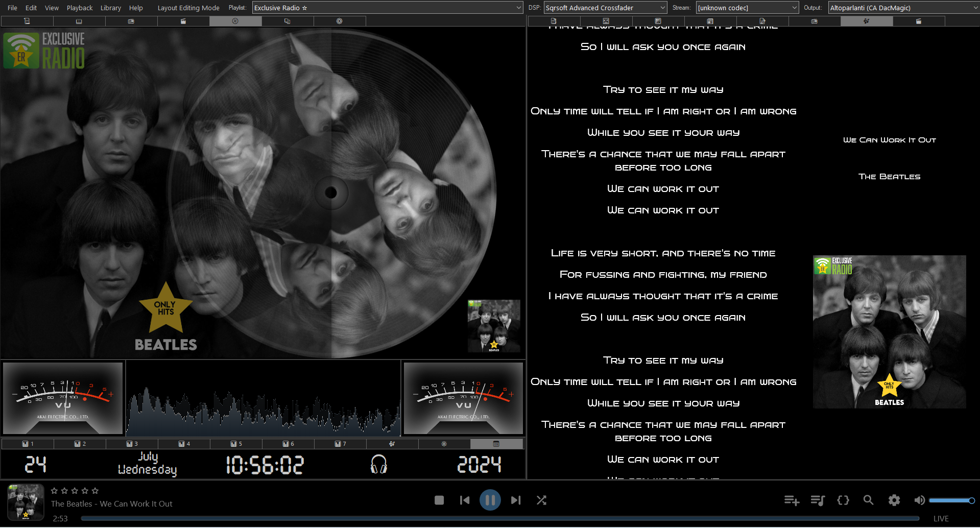This screenshot has height=528, width=980.
Task: Open the clapperboard tab in right panel
Action: [x=918, y=21]
